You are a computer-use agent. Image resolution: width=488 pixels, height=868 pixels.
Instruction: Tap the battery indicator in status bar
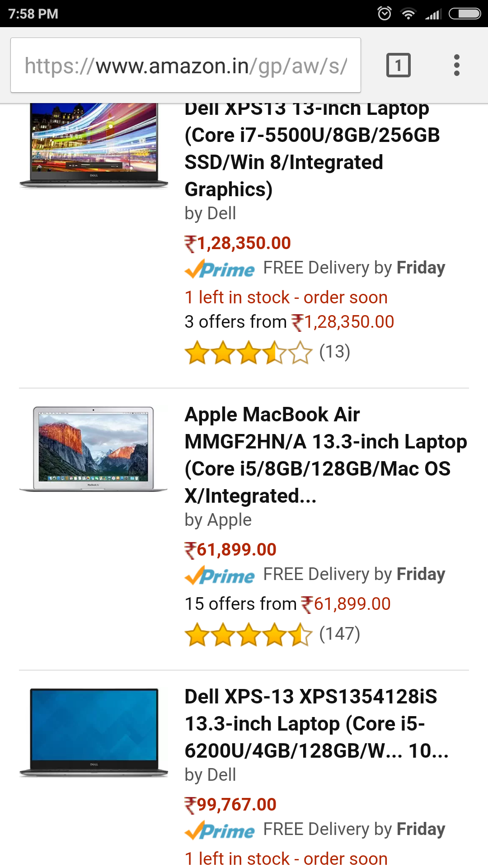click(465, 14)
